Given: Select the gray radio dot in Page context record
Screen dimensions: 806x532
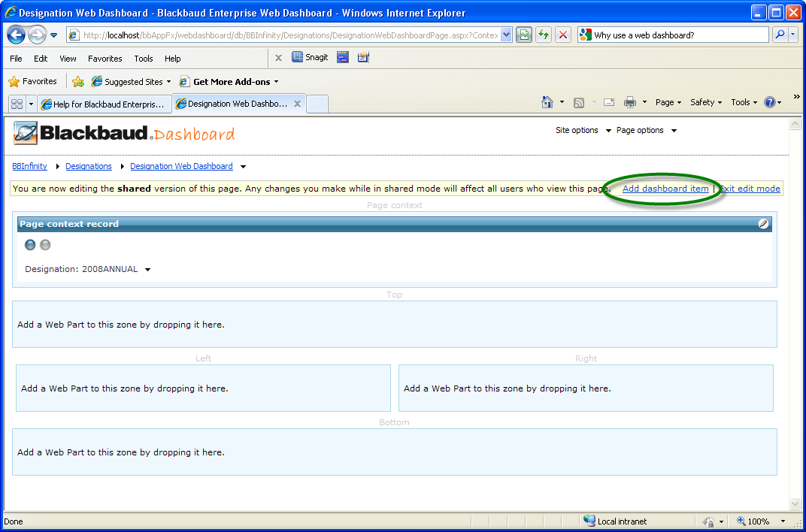Looking at the screenshot, I should point(45,245).
